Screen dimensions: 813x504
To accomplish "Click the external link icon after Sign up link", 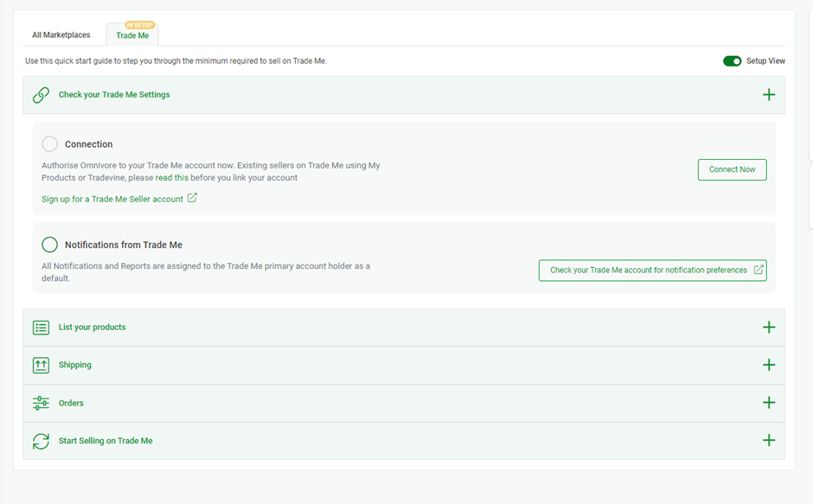I will coord(192,198).
